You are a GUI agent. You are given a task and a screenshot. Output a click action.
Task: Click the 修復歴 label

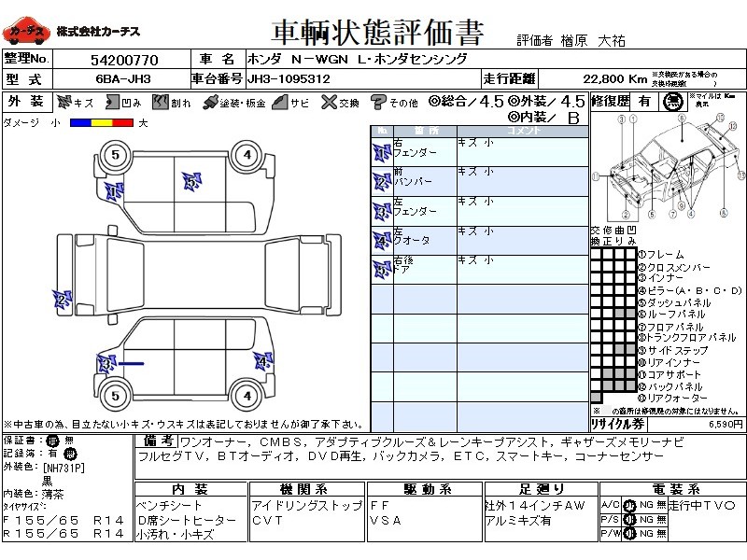611,102
